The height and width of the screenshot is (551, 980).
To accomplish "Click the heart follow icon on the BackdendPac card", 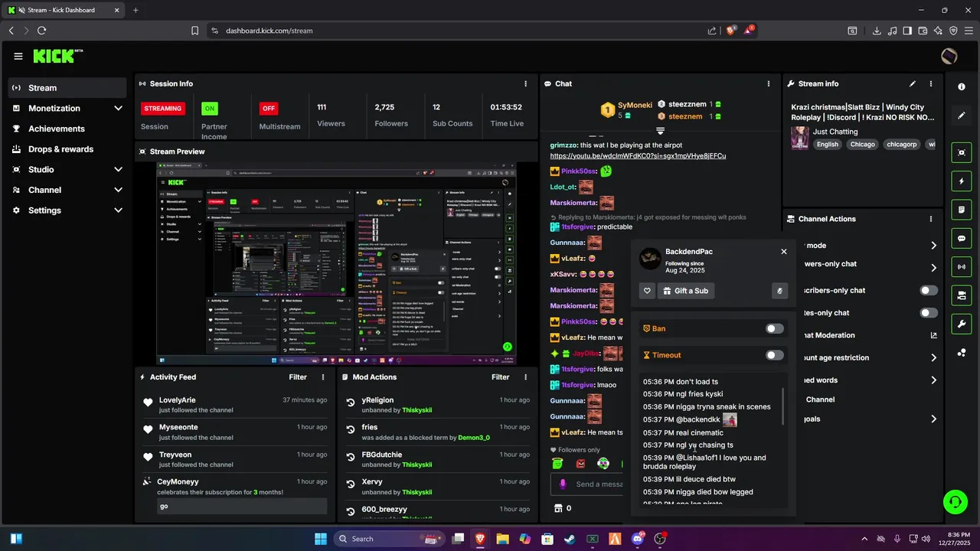I will pos(647,291).
